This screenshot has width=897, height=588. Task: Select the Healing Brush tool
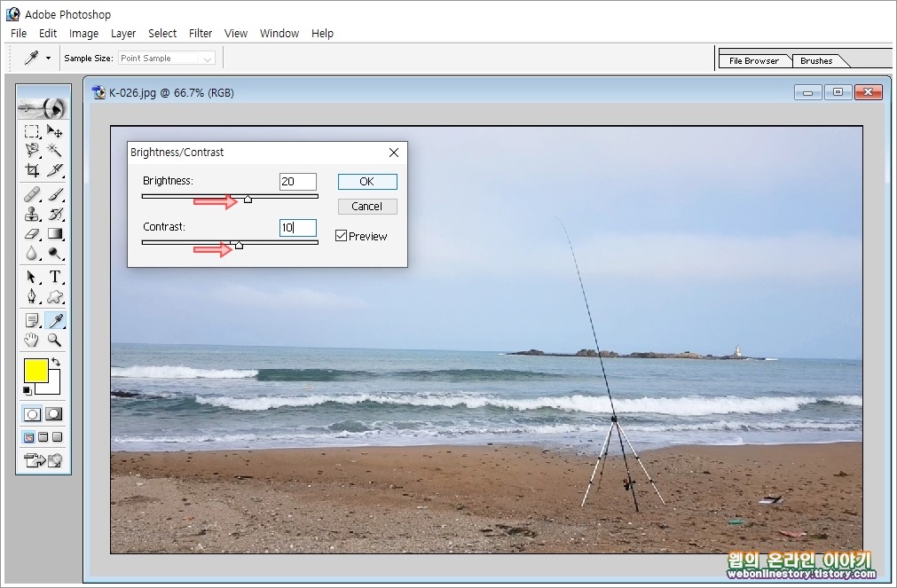32,195
